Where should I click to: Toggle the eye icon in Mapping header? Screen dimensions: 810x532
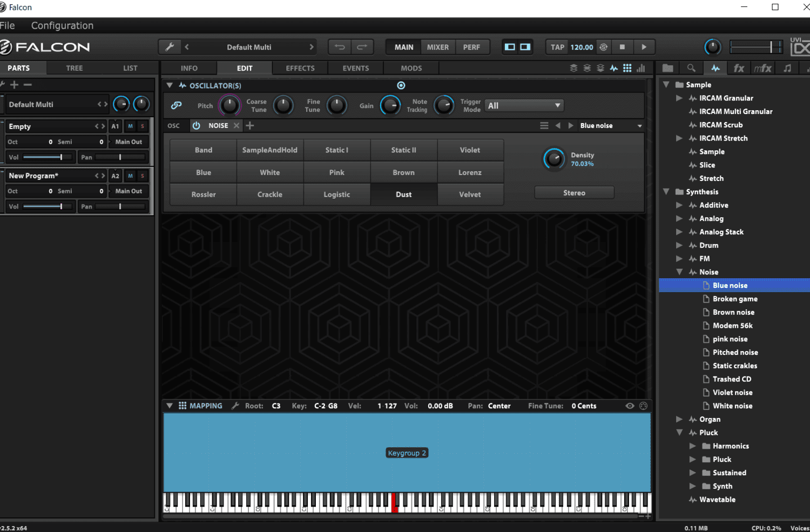click(x=630, y=406)
